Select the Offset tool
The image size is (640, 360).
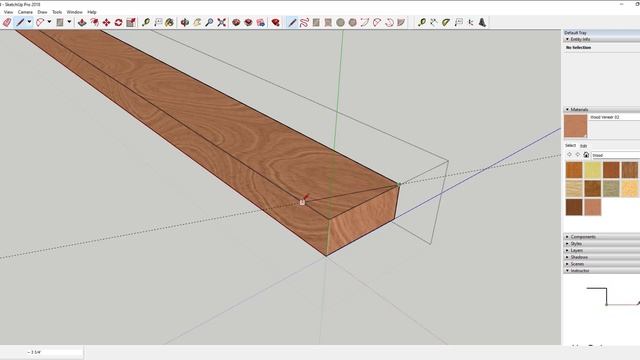point(94,22)
